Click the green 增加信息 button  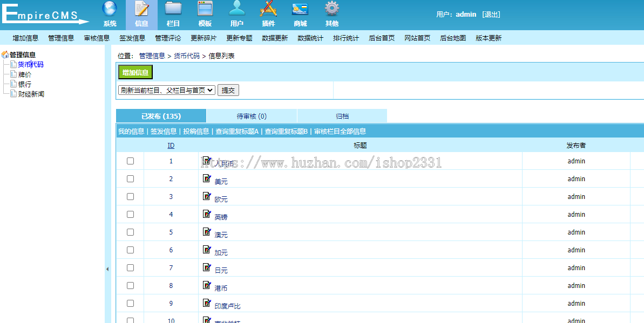pos(135,72)
